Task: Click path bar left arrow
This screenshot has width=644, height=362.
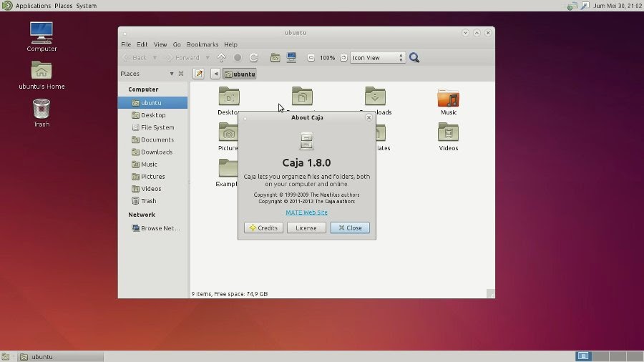Action: point(215,74)
